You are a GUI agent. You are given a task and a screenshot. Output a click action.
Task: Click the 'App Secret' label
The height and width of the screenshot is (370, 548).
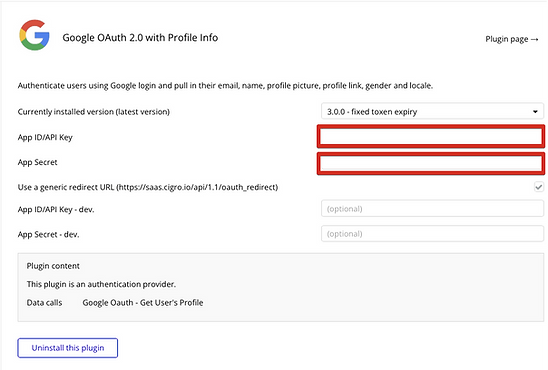click(x=37, y=162)
